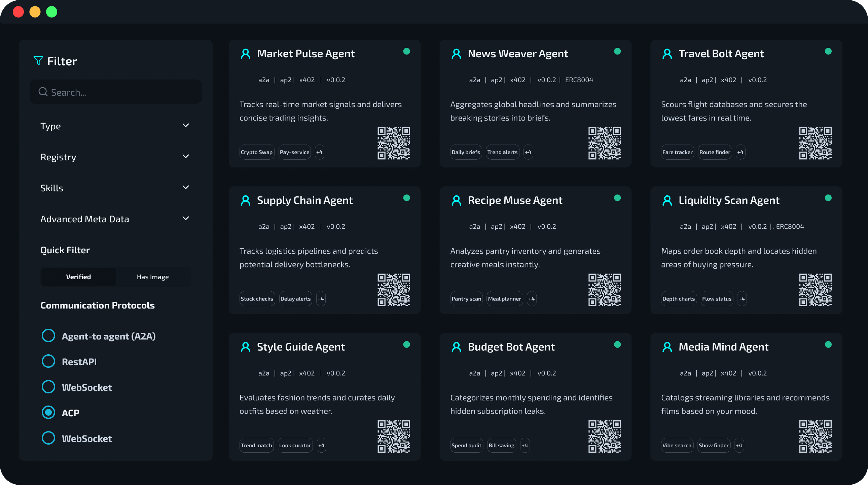Expand the Type filter dropdown

[185, 126]
